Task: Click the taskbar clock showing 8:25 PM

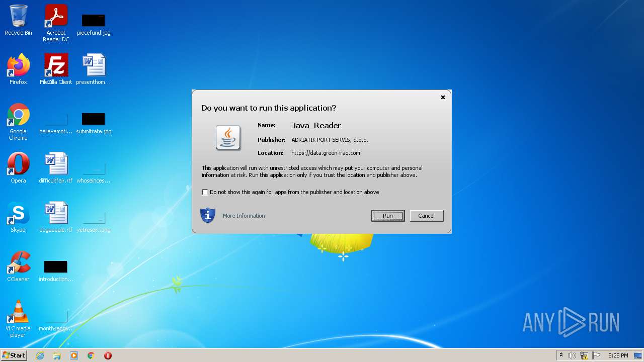Action: [x=618, y=355]
